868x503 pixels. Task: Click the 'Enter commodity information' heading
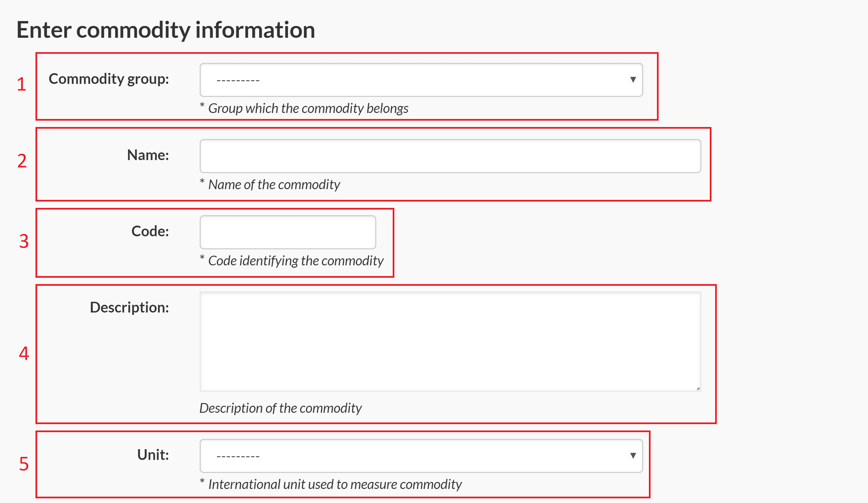(166, 30)
